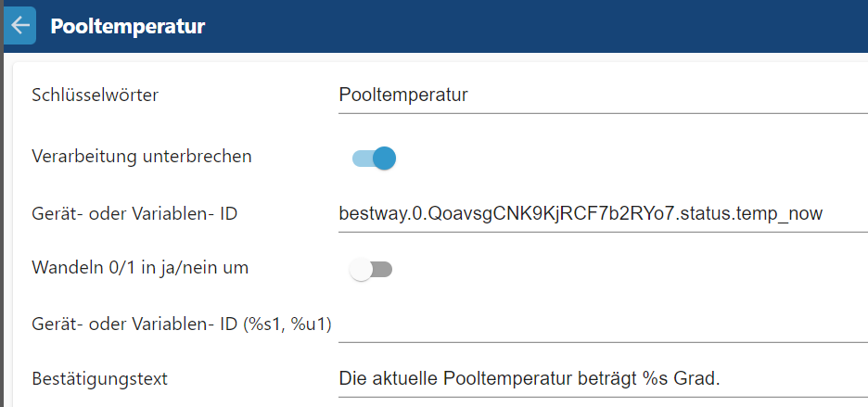Click the Schlüsselwörter field containing Pooltemperatur
Image resolution: width=868 pixels, height=407 pixels.
click(x=604, y=95)
